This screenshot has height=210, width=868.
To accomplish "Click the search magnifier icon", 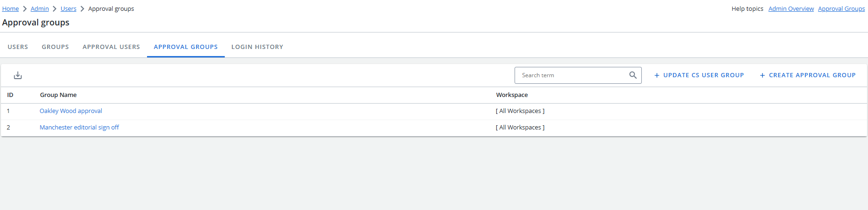I will point(633,75).
